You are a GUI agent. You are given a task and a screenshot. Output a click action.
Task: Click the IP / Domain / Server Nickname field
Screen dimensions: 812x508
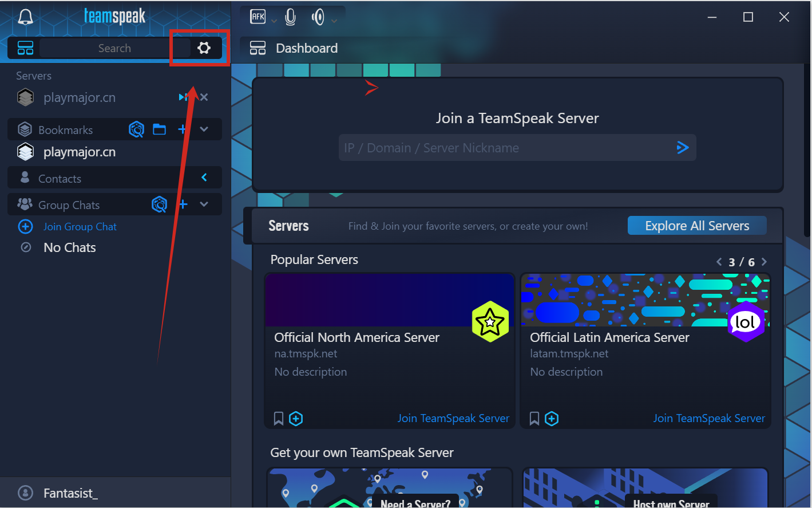517,148
